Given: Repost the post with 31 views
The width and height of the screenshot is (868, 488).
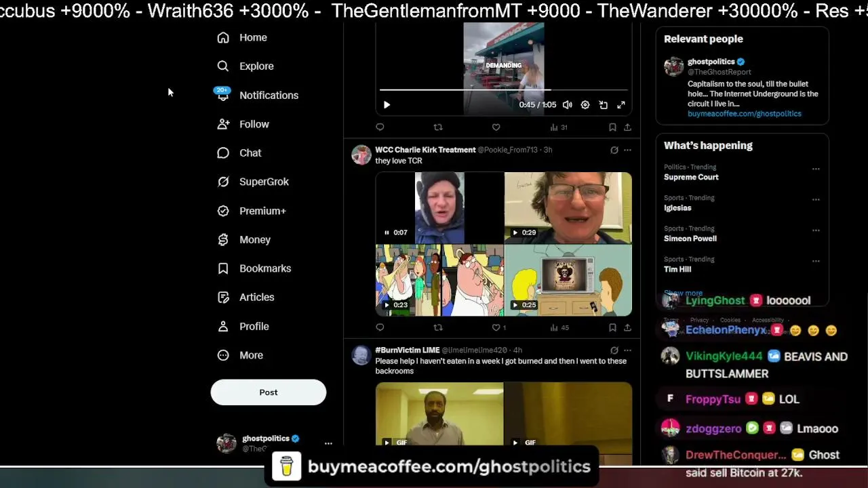Looking at the screenshot, I should tap(438, 127).
